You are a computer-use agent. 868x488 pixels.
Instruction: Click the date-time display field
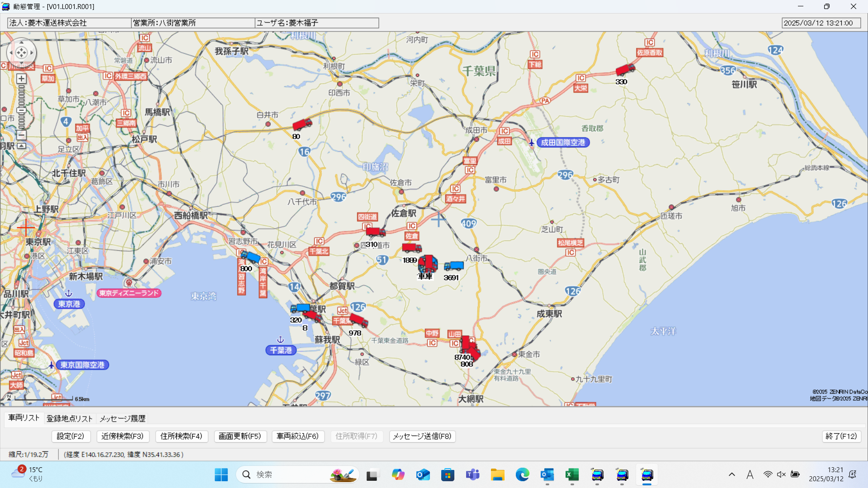821,23
